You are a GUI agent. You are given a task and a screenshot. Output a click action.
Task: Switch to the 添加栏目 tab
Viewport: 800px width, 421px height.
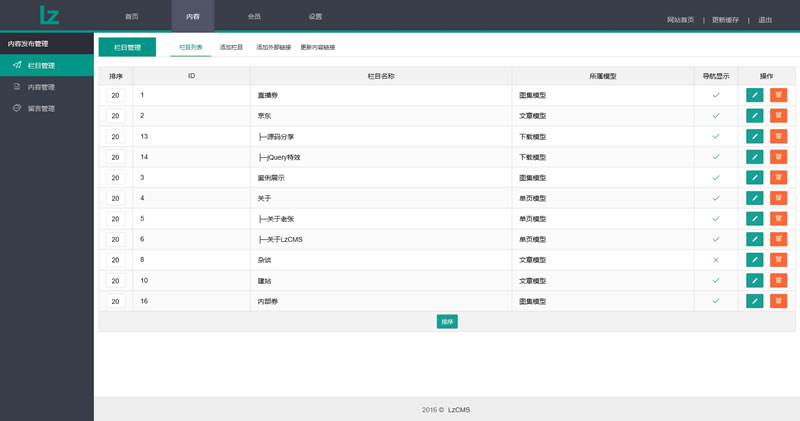click(231, 47)
